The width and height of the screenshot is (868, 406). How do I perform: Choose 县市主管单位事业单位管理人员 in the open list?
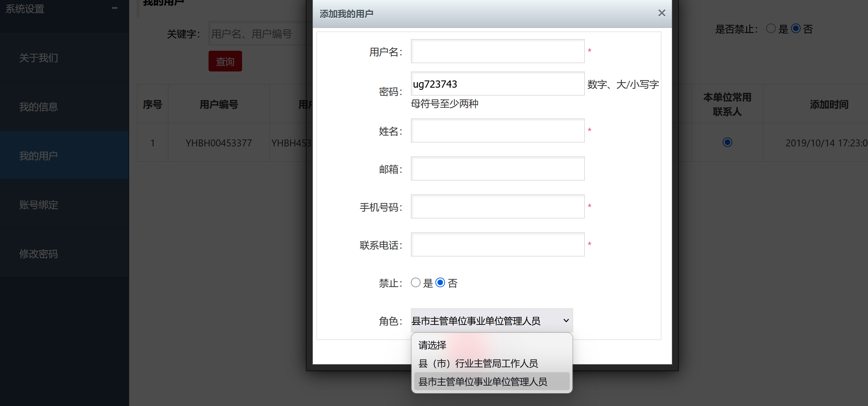pos(492,381)
